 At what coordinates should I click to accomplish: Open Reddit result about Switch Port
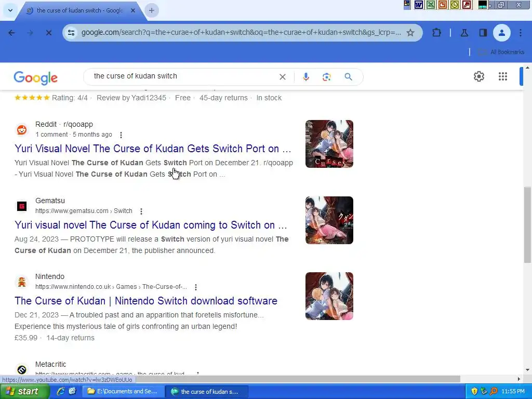coord(153,149)
